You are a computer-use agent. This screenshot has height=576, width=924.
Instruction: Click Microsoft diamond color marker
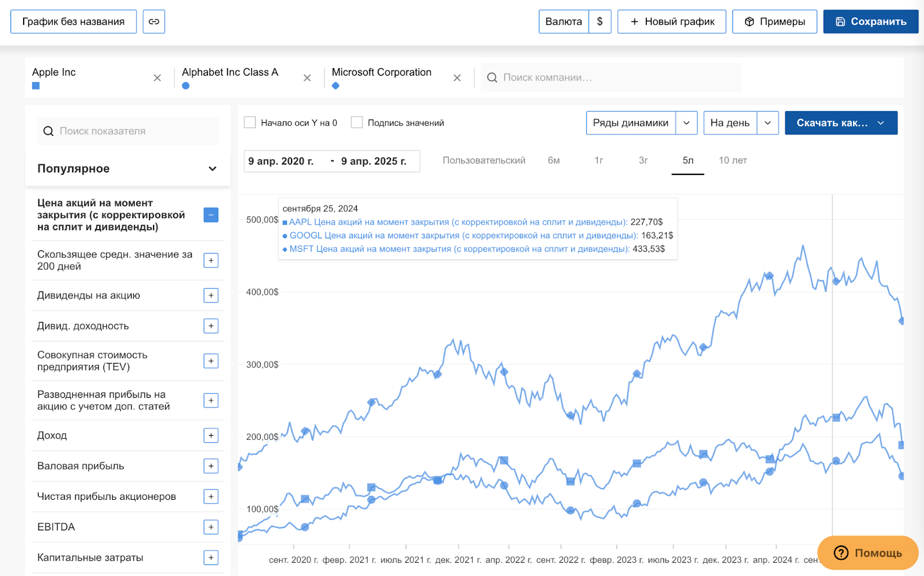[x=336, y=86]
